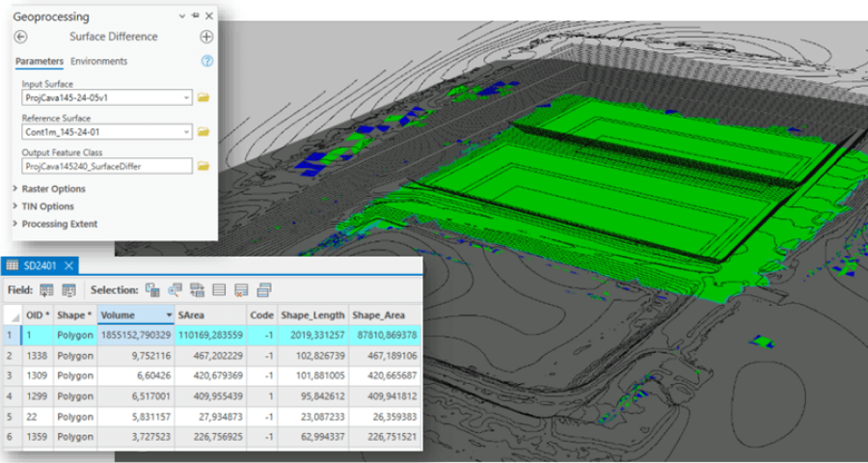Click the Add Field icon in table toolbar
This screenshot has width=868, height=463.
click(47, 289)
